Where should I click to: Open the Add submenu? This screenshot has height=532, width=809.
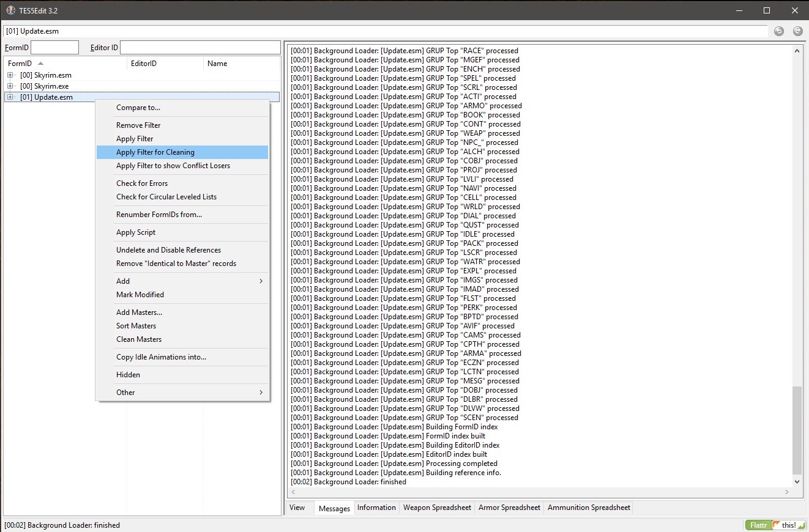[x=182, y=281]
